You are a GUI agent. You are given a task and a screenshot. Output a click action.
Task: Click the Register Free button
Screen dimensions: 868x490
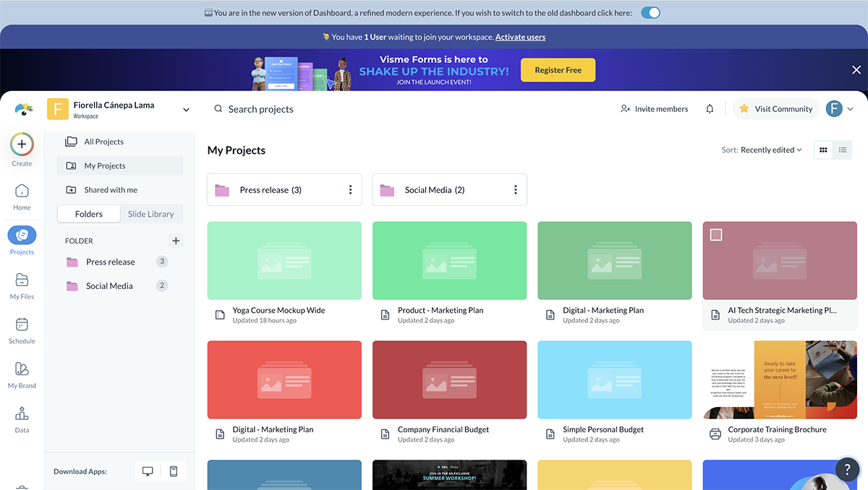pos(558,70)
